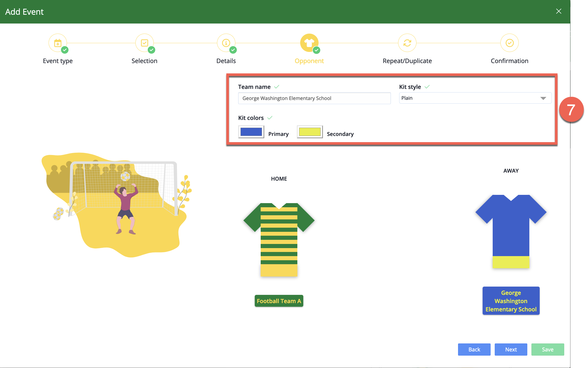This screenshot has height=368, width=588.
Task: Open the Secondary kit color picker
Action: click(310, 132)
